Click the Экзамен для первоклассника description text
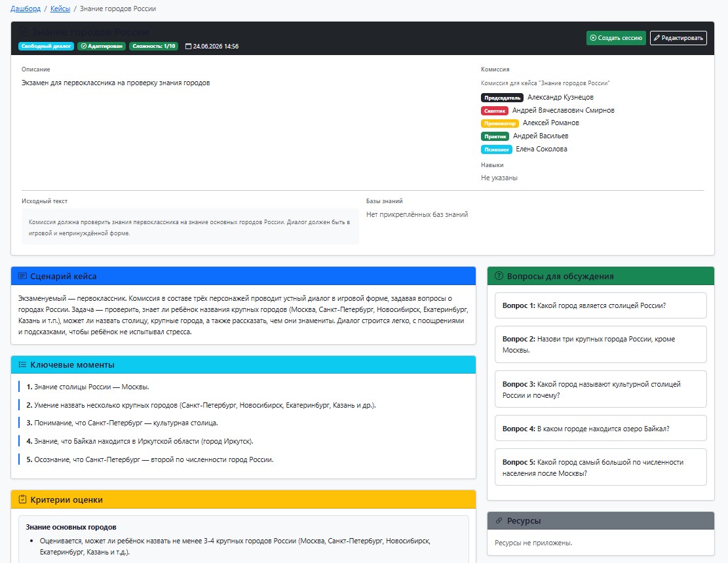This screenshot has height=563, width=728. click(x=115, y=83)
